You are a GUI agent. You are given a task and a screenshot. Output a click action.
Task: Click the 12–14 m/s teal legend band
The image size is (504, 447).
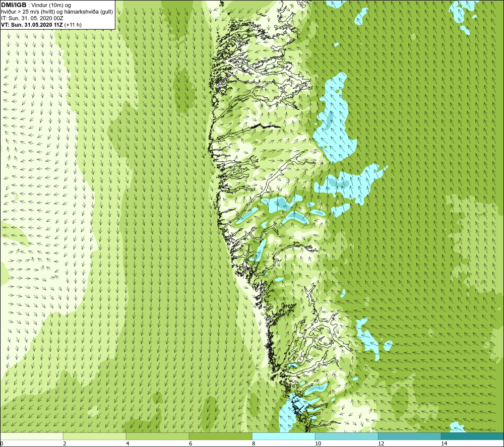(409, 436)
